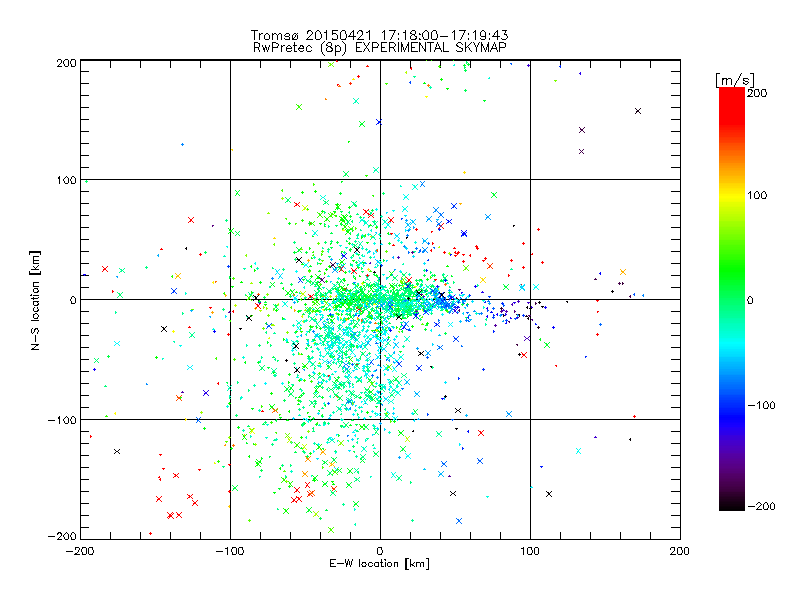Click the y-axis tick label '100'
Image resolution: width=800 pixels, height=600 pixels.
coord(66,180)
